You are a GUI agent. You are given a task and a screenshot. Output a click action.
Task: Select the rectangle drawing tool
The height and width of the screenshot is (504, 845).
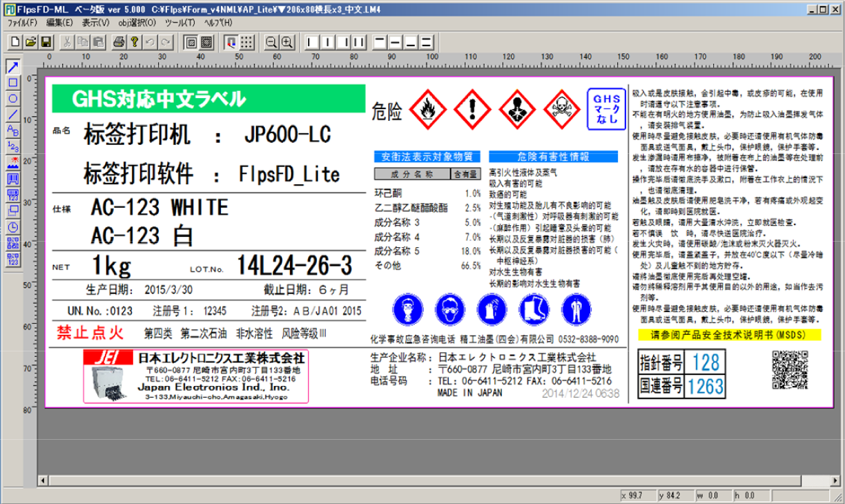[x=12, y=84]
